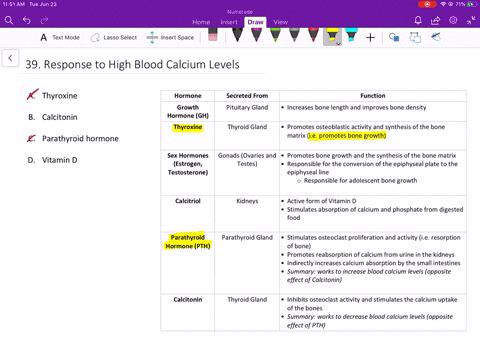The height and width of the screenshot is (360, 480).
Task: Click answer option B Calcitonin
Action: (x=53, y=117)
